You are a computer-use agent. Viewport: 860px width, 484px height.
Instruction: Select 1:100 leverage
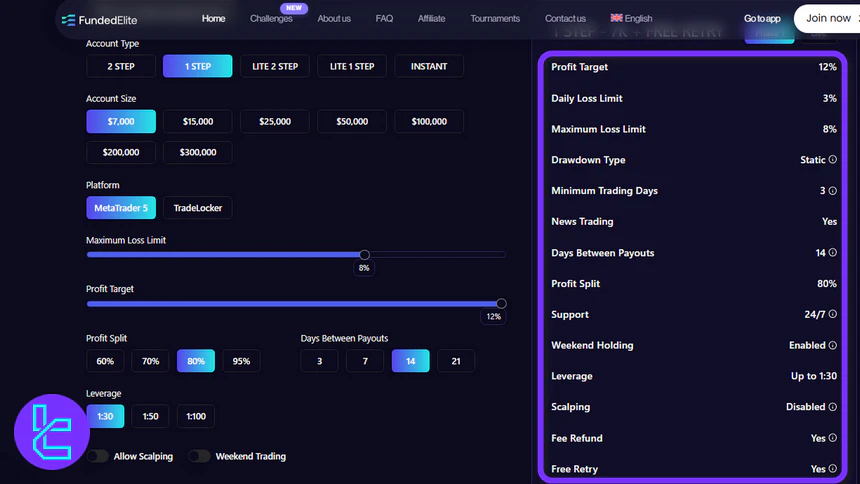click(196, 416)
